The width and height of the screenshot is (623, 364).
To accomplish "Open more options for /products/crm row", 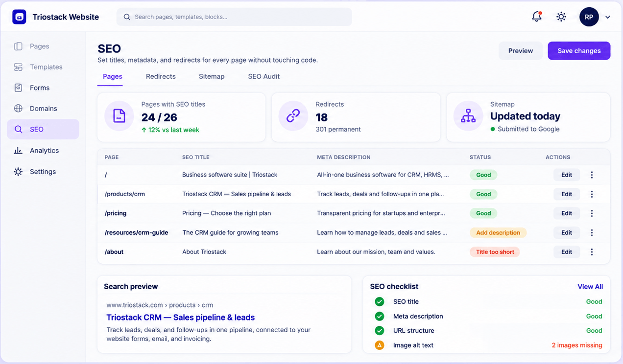I will click(x=592, y=194).
